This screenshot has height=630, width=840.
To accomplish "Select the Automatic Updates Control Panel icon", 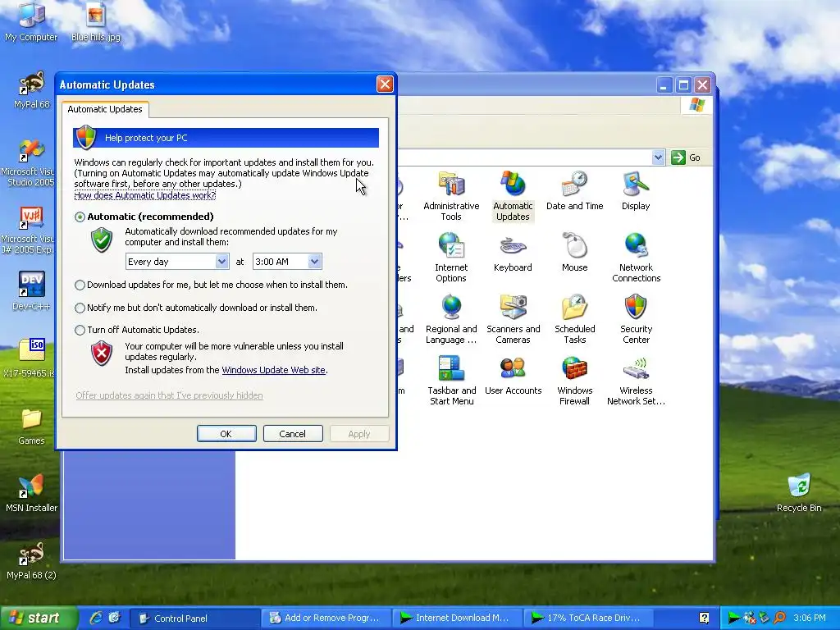I will coord(513,196).
